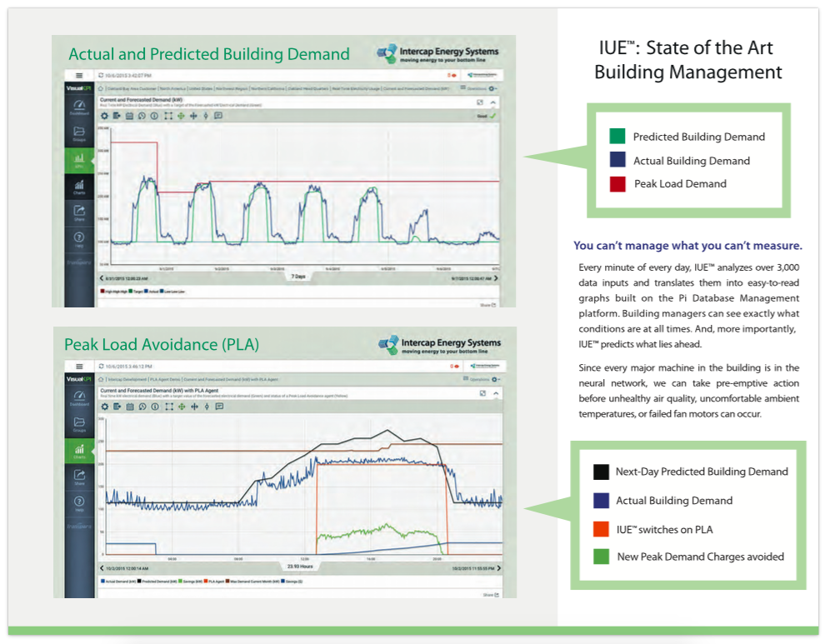Open Groups in Building Demand sidebar
Viewport: 830px width, 644px height.
point(79,133)
